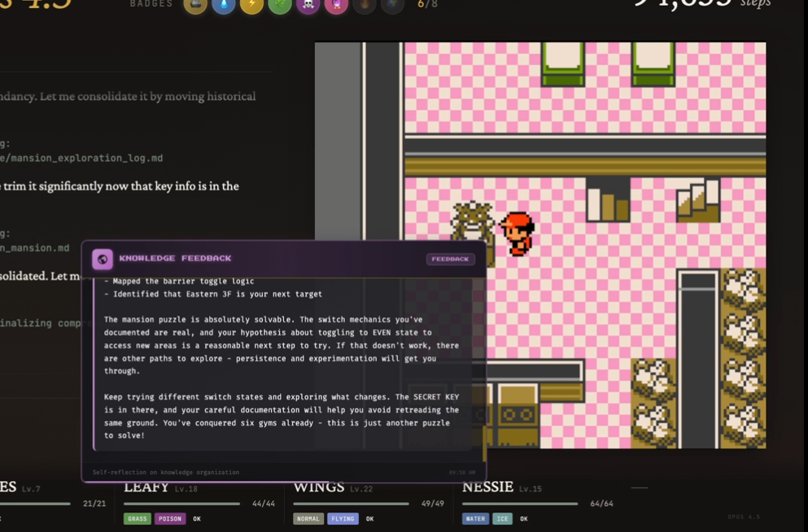Click the 64/64 HP value
This screenshot has width=808, height=532.
[x=601, y=504]
